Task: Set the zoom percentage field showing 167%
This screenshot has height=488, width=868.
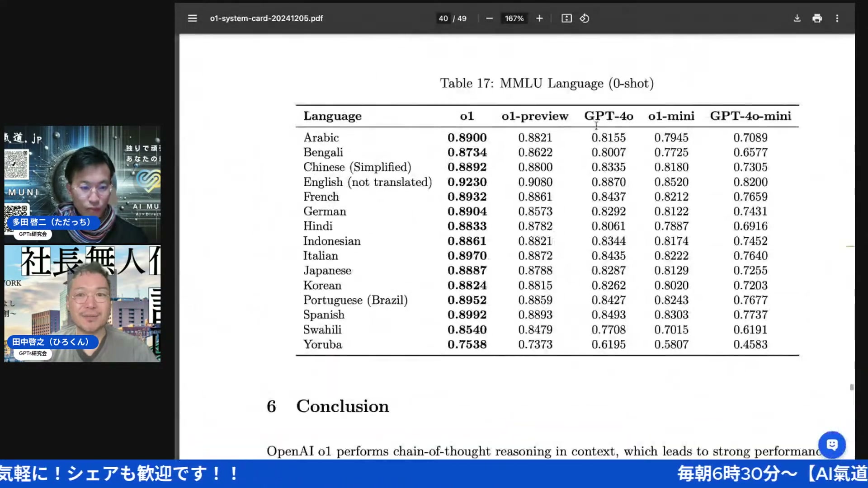Action: pos(514,19)
